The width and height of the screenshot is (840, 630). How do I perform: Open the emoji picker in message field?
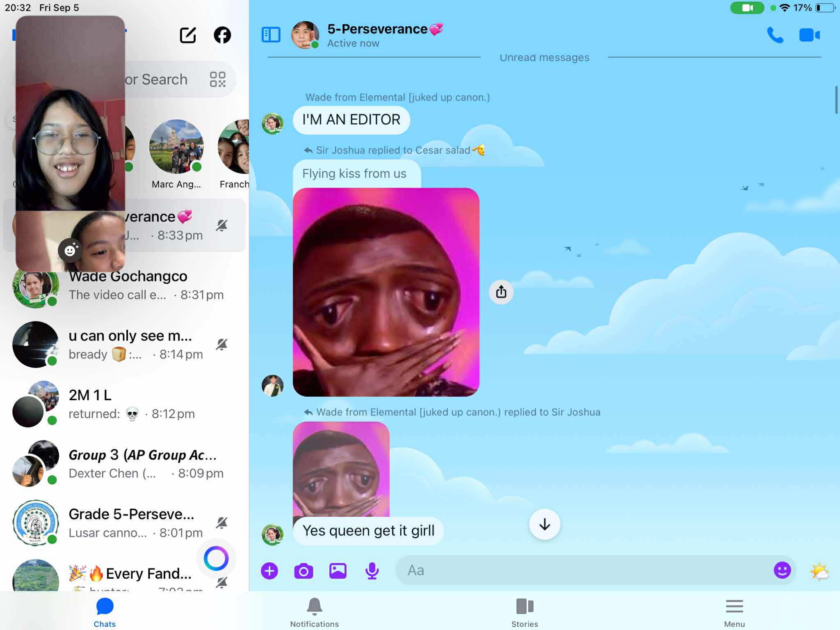click(782, 570)
